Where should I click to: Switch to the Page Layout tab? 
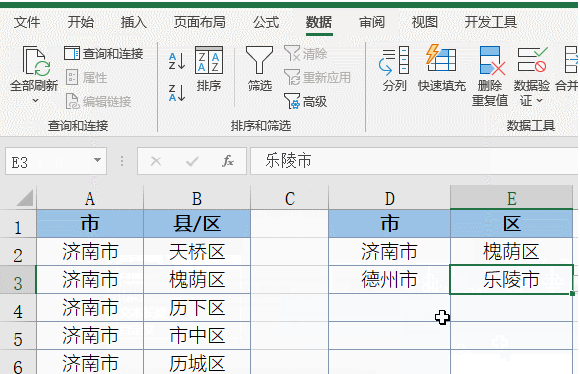click(x=200, y=22)
